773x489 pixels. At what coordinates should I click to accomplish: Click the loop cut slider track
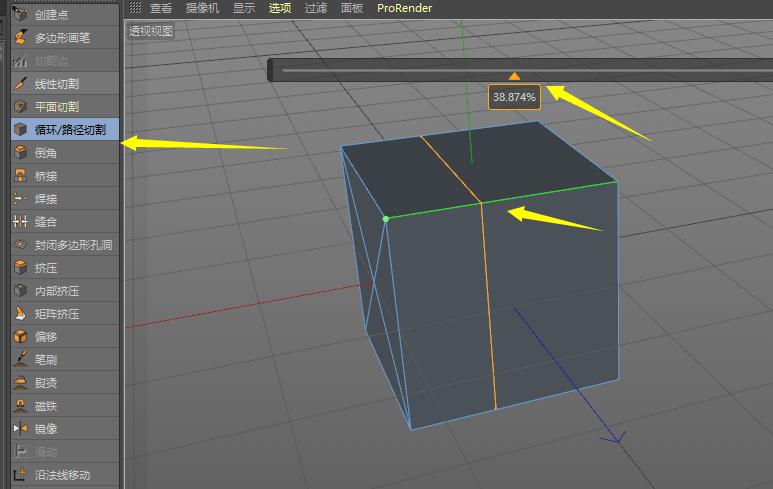(527, 70)
